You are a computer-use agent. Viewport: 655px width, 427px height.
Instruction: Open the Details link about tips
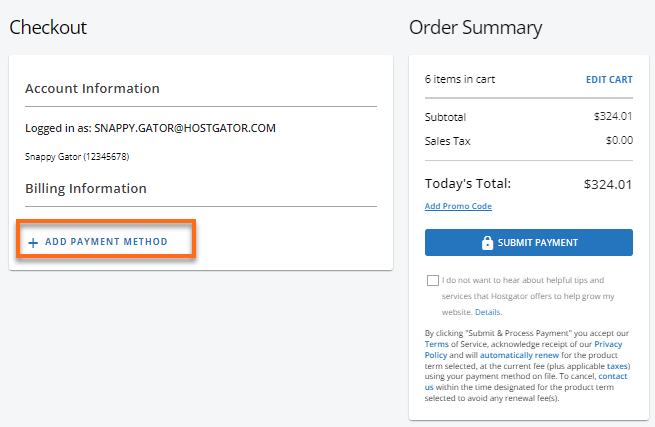coord(488,312)
